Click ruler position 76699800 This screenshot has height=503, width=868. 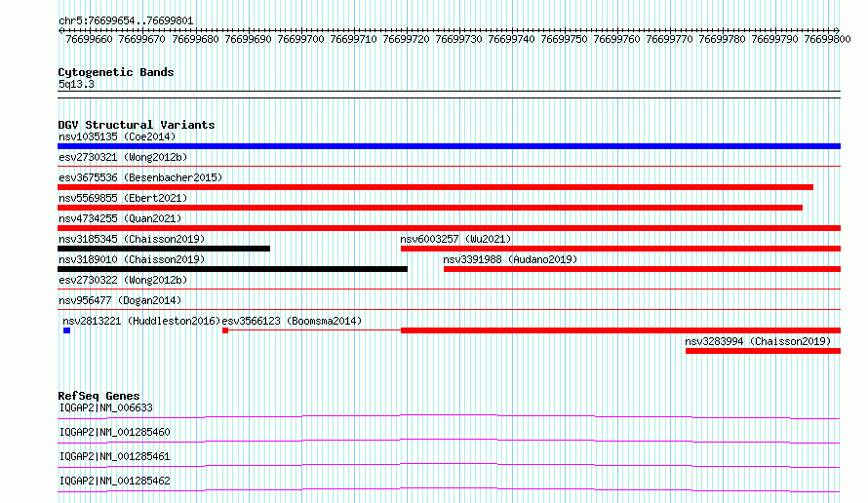pos(827,39)
